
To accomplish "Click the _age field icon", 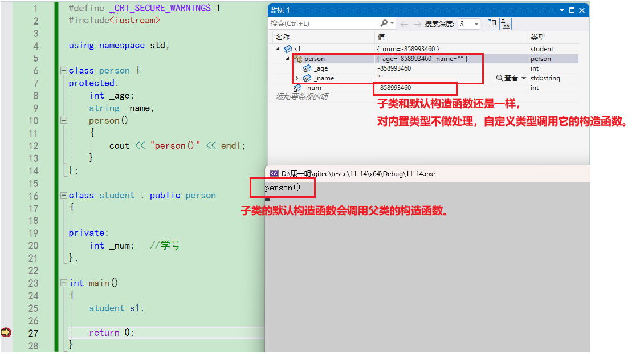I will (x=307, y=68).
